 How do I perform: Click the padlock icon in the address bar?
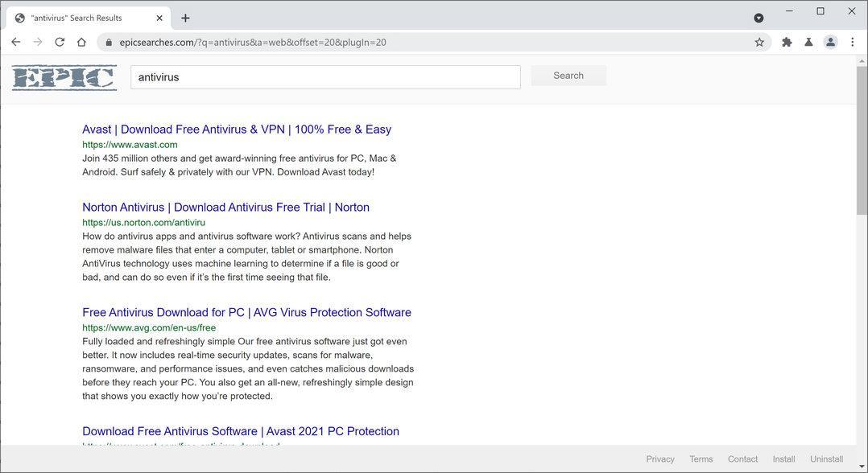(x=108, y=42)
